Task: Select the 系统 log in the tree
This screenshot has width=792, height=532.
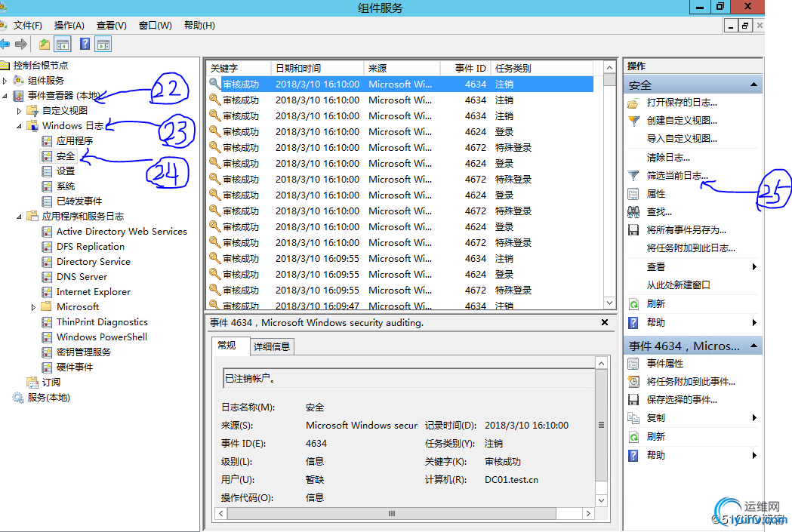Action: tap(66, 186)
